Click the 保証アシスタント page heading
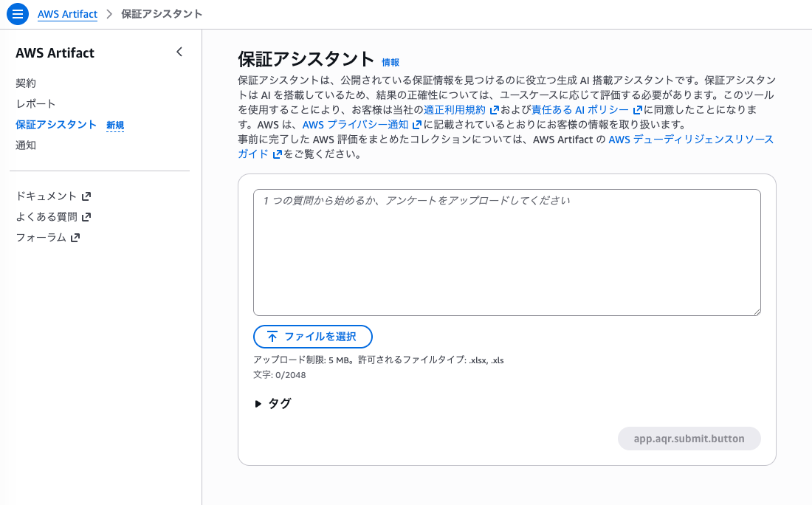812x505 pixels. pos(306,59)
